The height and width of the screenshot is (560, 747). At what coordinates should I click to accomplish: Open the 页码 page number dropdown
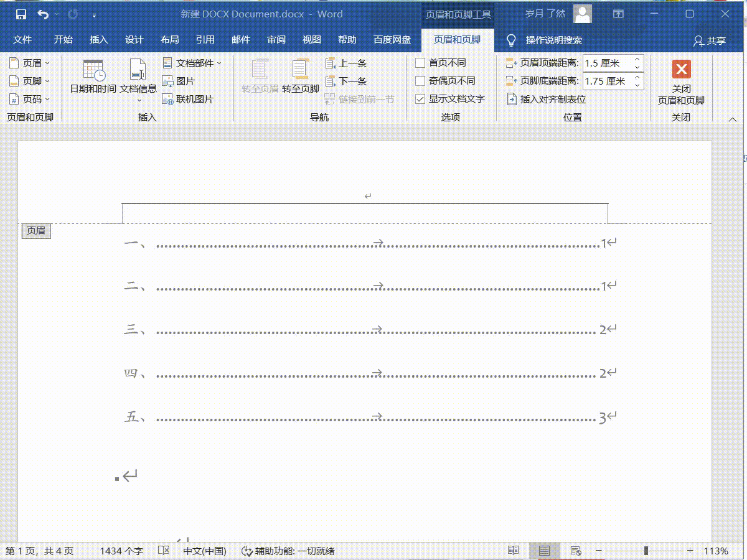click(29, 99)
